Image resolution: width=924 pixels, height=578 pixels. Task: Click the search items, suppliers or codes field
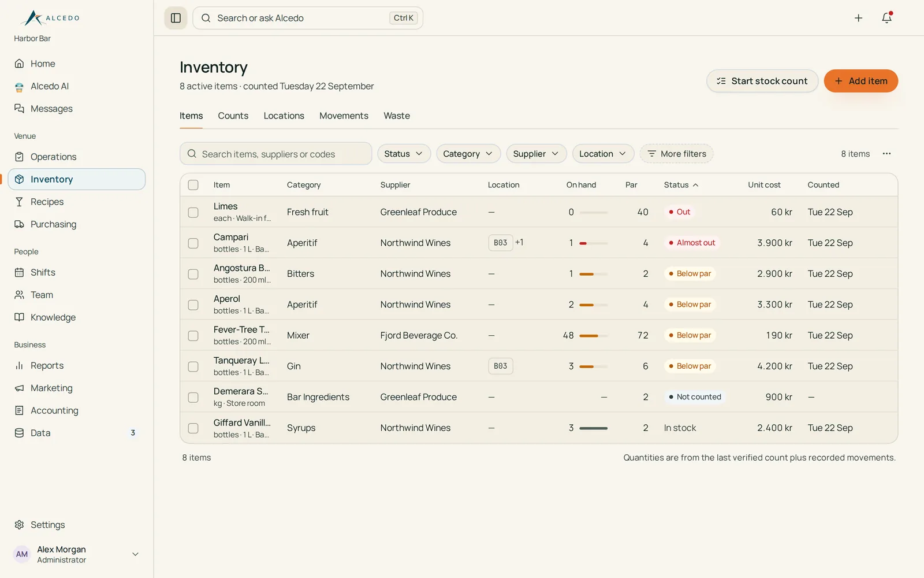click(x=275, y=154)
